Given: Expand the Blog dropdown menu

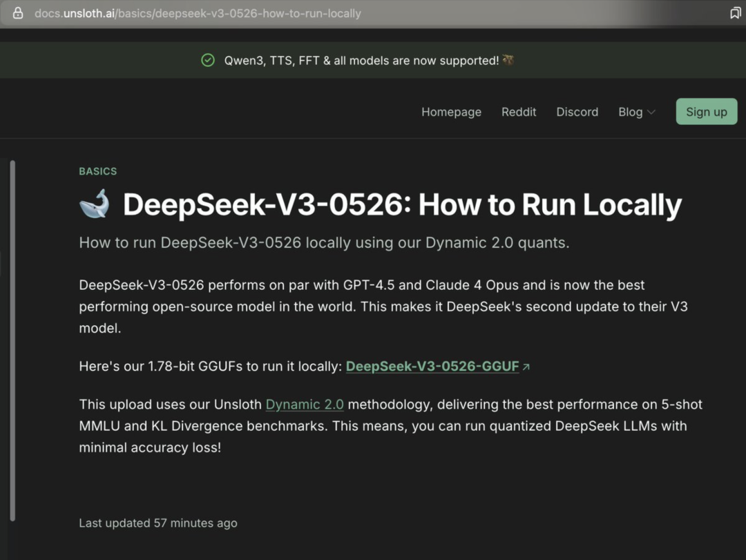Looking at the screenshot, I should (637, 112).
